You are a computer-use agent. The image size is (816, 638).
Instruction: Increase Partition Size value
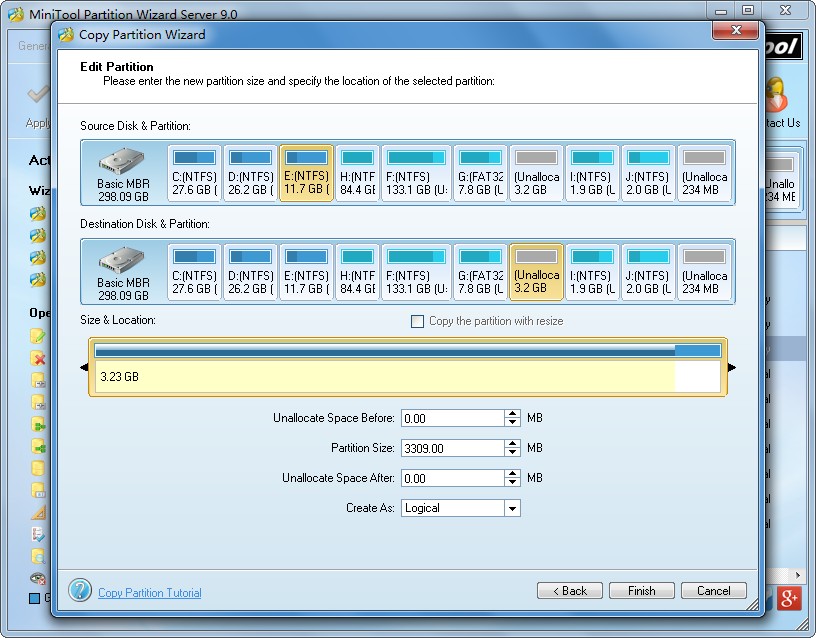click(x=513, y=443)
